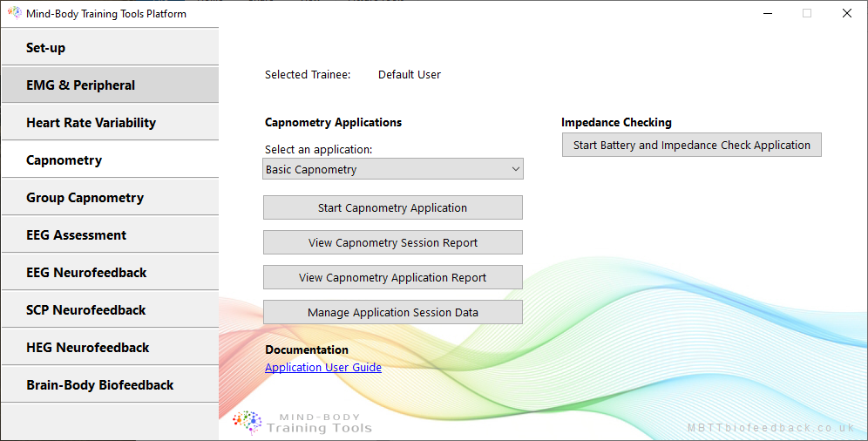Click the Mind-Body Training Tools title bar icon
This screenshot has width=868, height=441.
click(x=15, y=13)
